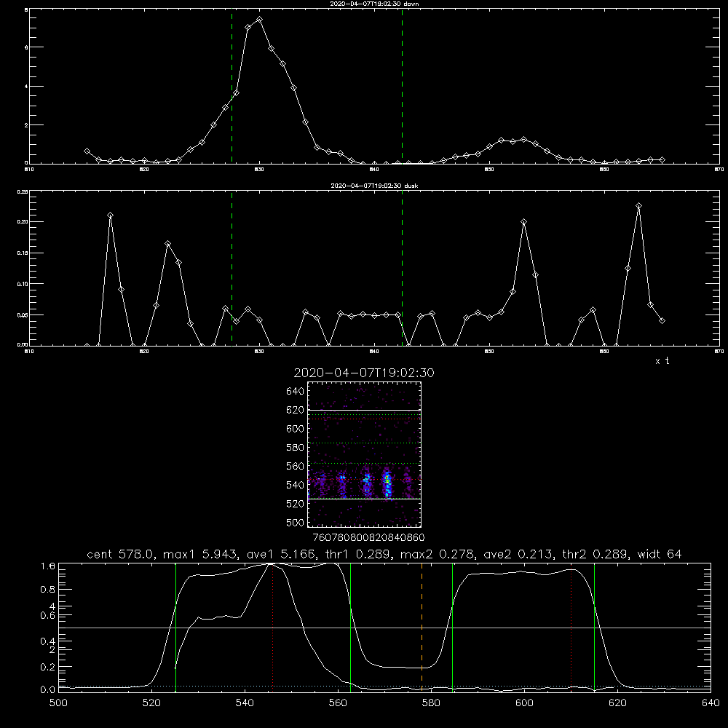Click the green vertical line at 525 in bottom plot
728x728 pixels.
pyautogui.click(x=176, y=629)
